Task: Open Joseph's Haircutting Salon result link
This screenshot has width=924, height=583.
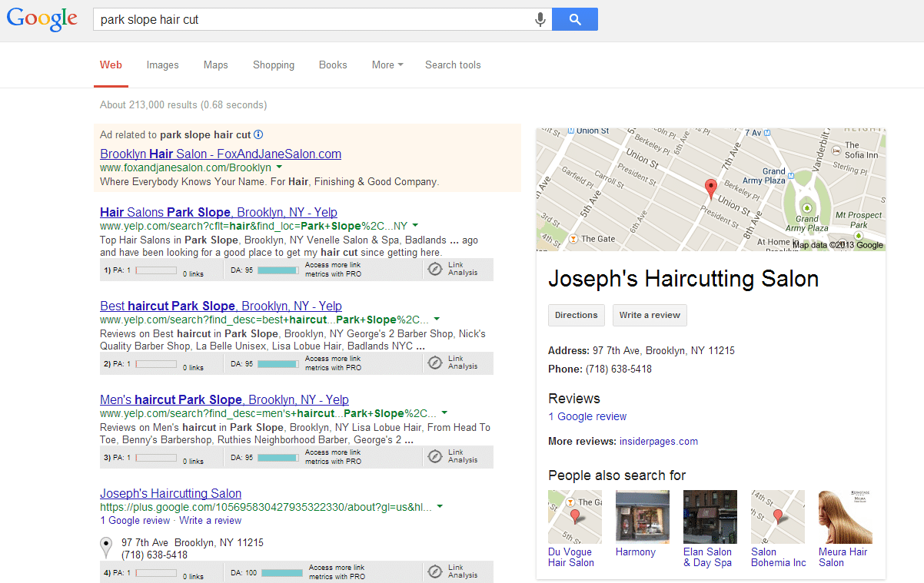Action: (x=171, y=493)
